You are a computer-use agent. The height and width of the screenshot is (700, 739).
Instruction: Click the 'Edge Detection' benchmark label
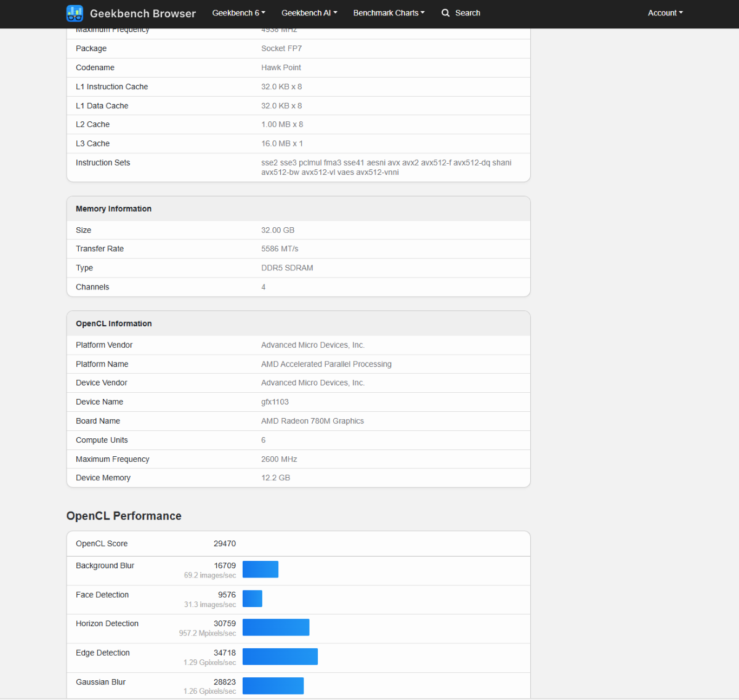(103, 653)
